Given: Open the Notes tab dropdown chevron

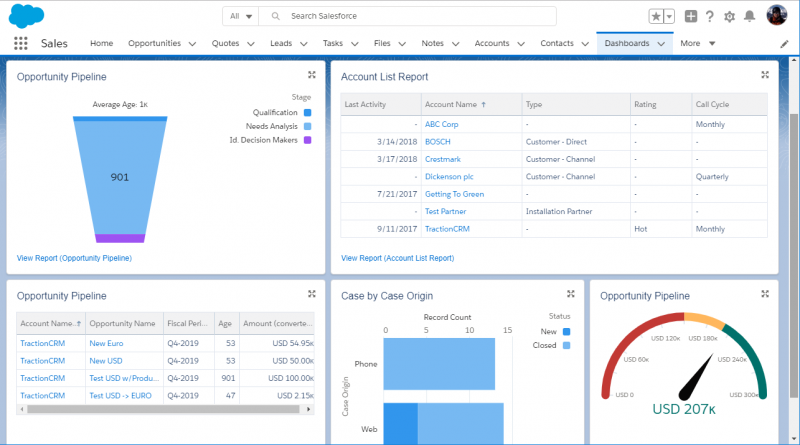Looking at the screenshot, I should coord(456,44).
